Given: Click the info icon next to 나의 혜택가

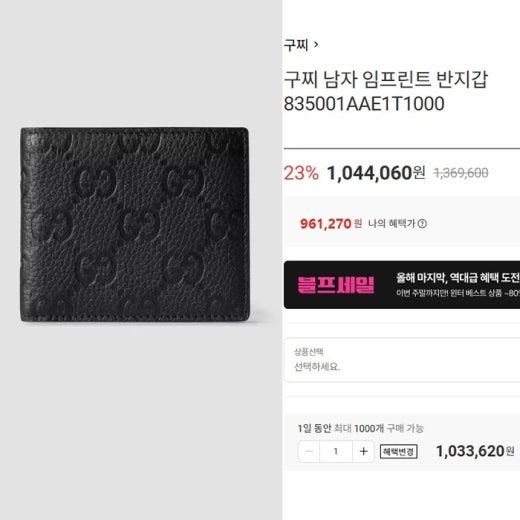Looking at the screenshot, I should [422, 223].
